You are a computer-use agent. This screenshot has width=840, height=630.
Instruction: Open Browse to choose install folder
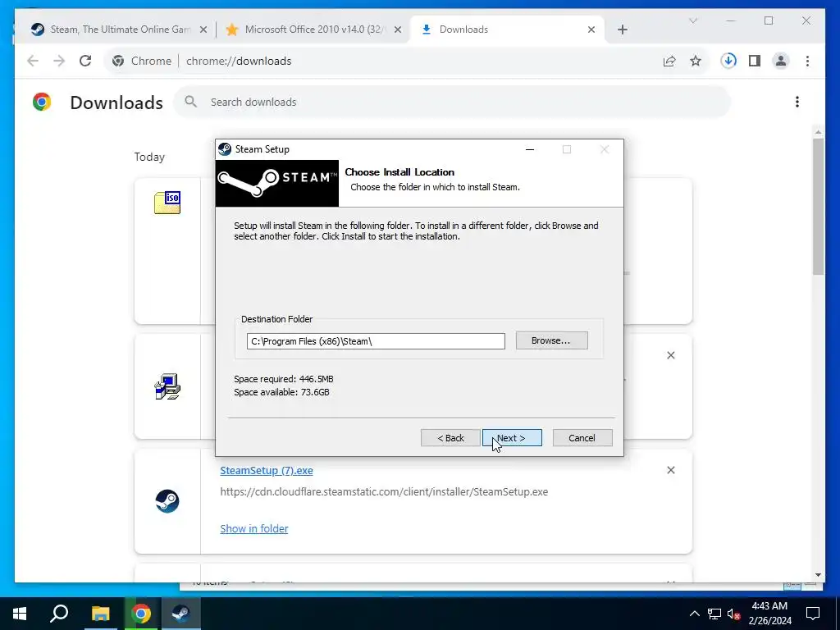coord(551,340)
